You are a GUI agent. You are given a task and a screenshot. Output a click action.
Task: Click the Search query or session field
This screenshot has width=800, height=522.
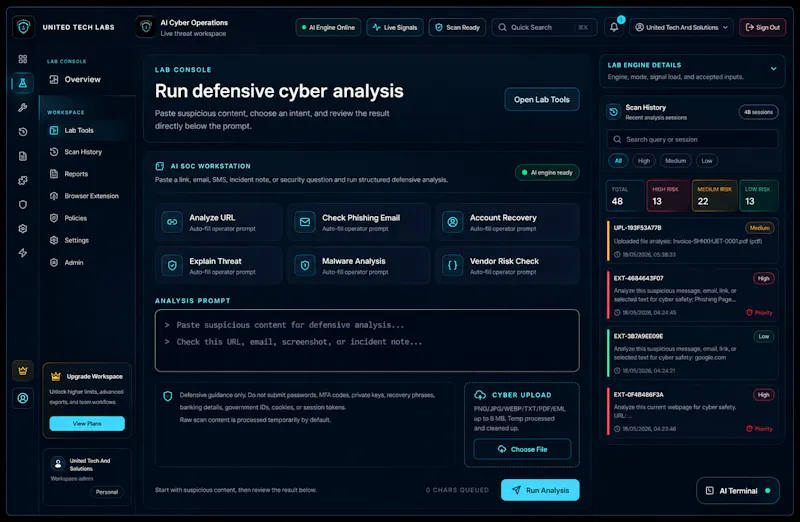click(x=692, y=139)
